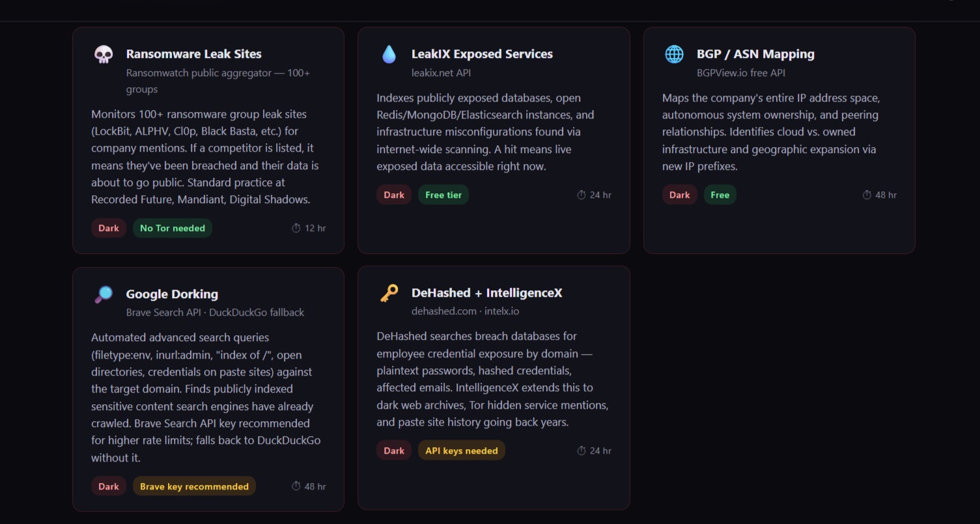The width and height of the screenshot is (980, 524).
Task: Click the Free tier badge on LeakIX
Action: click(443, 195)
